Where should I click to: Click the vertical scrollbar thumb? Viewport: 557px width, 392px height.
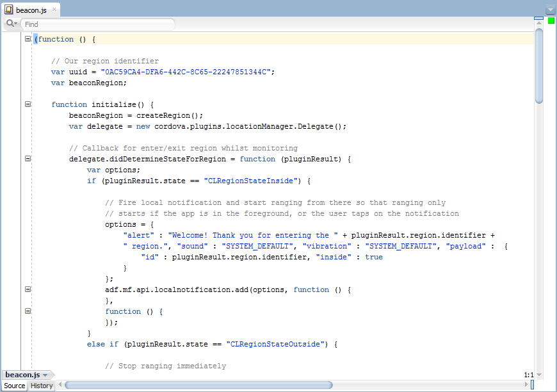(539, 66)
